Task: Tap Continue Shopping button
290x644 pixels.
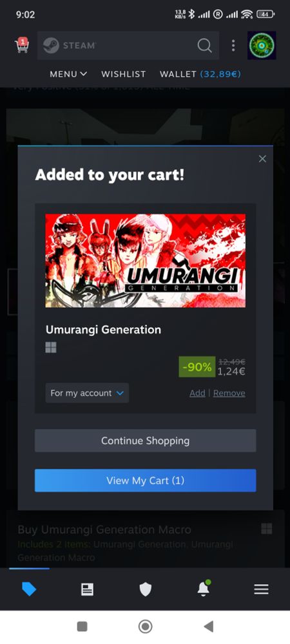Action: pos(146,440)
